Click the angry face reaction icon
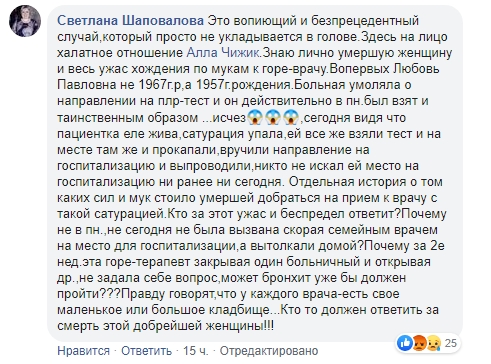 419,343
